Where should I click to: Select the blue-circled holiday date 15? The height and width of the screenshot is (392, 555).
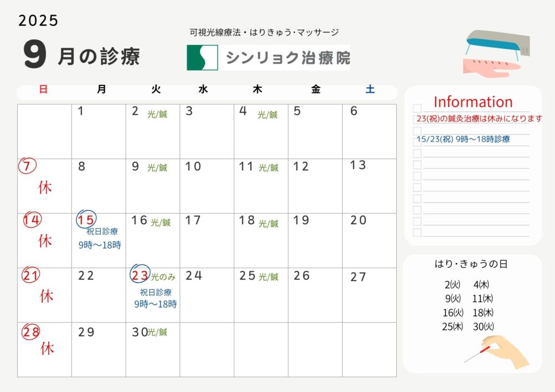pyautogui.click(x=86, y=219)
